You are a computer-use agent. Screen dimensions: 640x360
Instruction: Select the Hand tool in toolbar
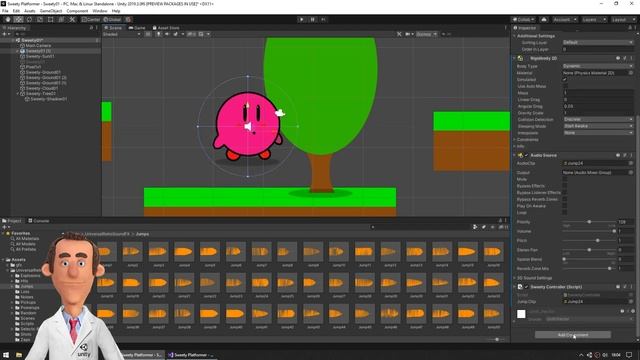7,19
